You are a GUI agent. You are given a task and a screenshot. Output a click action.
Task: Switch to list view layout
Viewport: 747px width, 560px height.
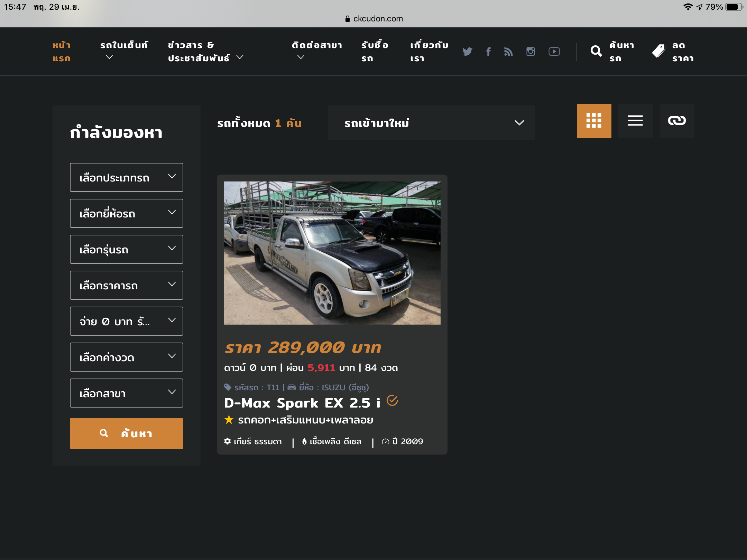636,121
